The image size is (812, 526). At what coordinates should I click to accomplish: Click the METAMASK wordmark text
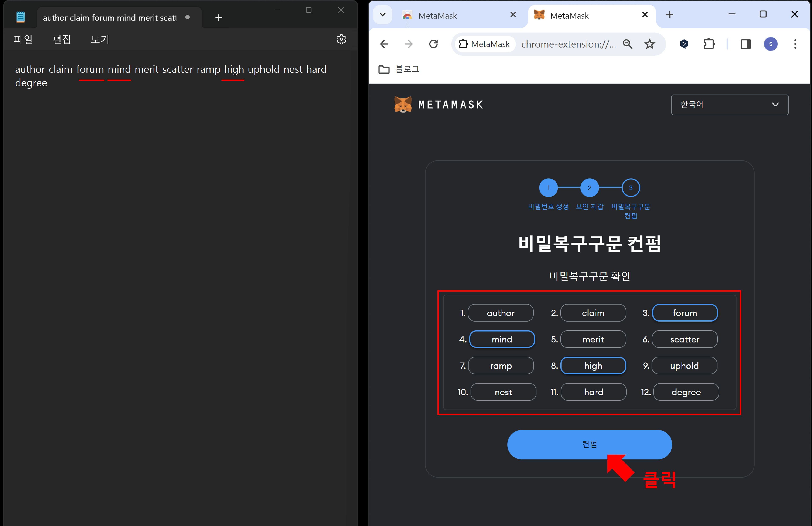(450, 105)
